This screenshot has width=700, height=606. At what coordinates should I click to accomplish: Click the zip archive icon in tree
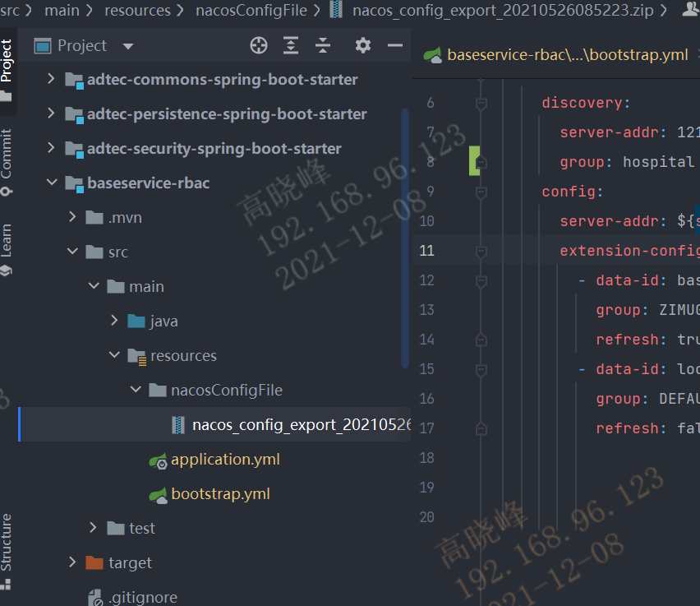(178, 425)
